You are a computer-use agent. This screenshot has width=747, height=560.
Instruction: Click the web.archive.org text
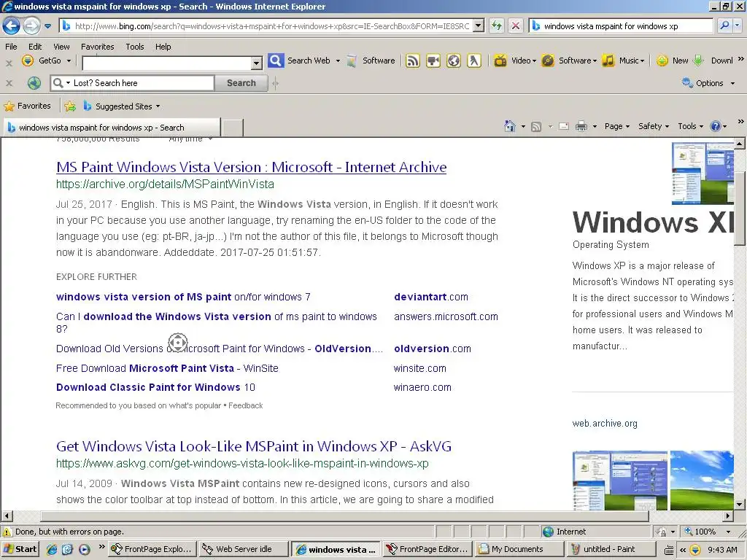[605, 424]
